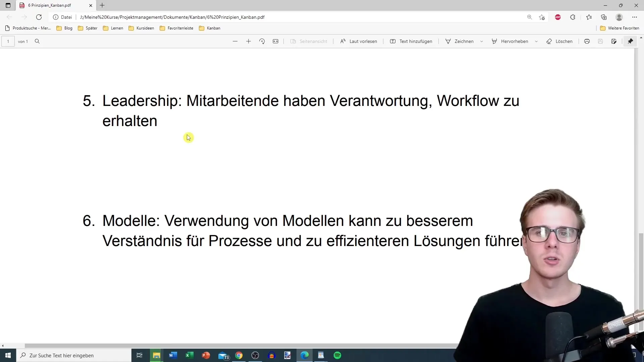Viewport: 644px width, 362px height.
Task: Expand the Hervorheben dropdown options
Action: click(x=537, y=41)
